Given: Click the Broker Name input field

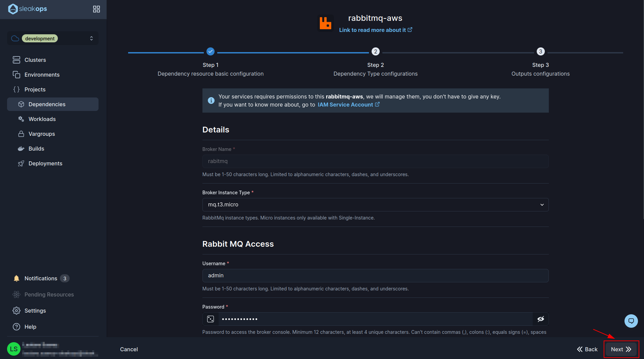Looking at the screenshot, I should coord(375,161).
